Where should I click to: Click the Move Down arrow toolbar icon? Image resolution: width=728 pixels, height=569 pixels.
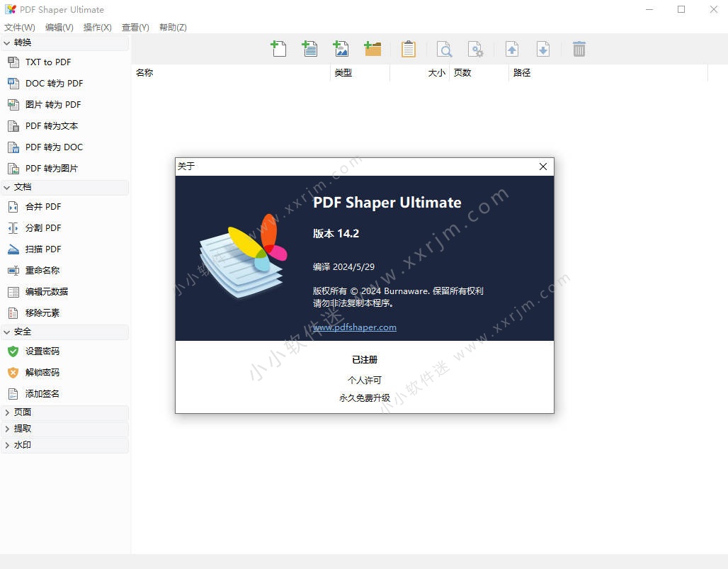tap(542, 49)
